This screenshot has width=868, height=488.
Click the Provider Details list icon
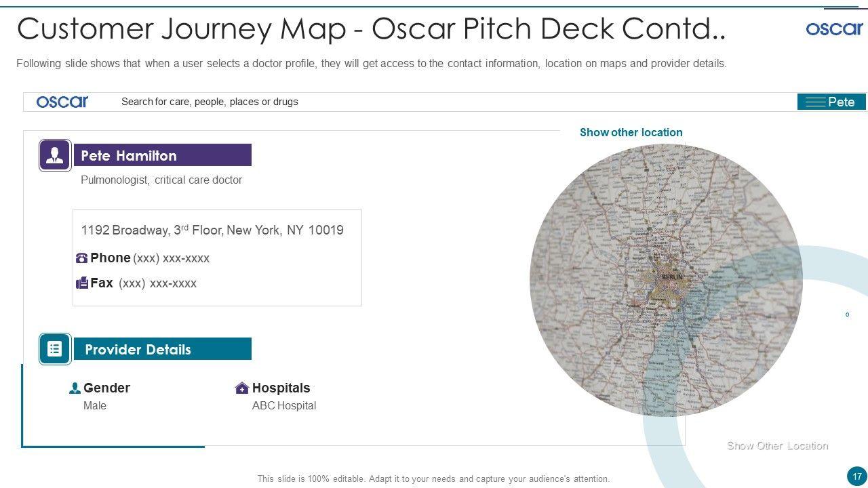[x=55, y=349]
